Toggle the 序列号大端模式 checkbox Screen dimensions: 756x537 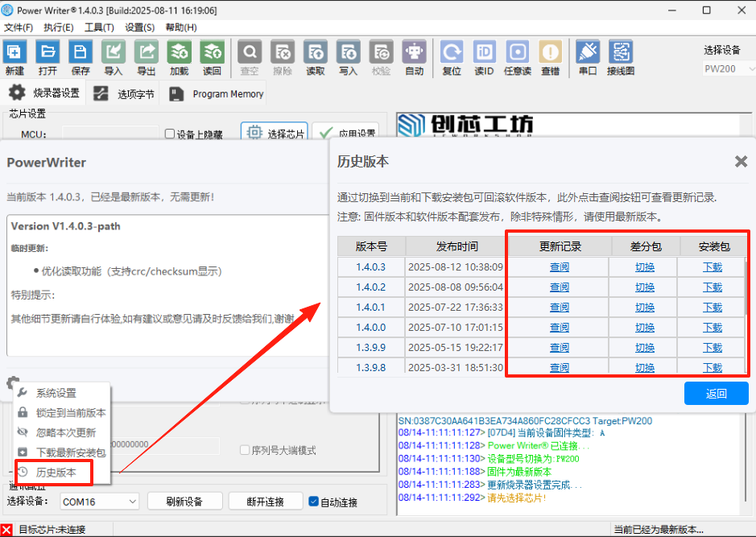[245, 450]
